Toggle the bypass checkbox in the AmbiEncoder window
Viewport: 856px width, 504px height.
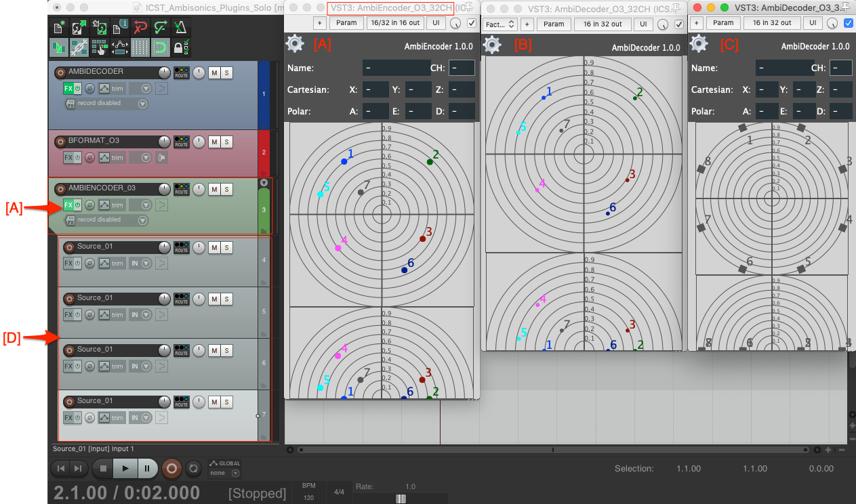(472, 23)
